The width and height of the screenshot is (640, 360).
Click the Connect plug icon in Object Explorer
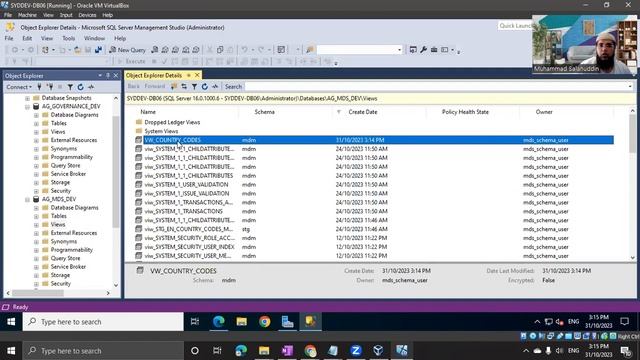tap(40, 87)
